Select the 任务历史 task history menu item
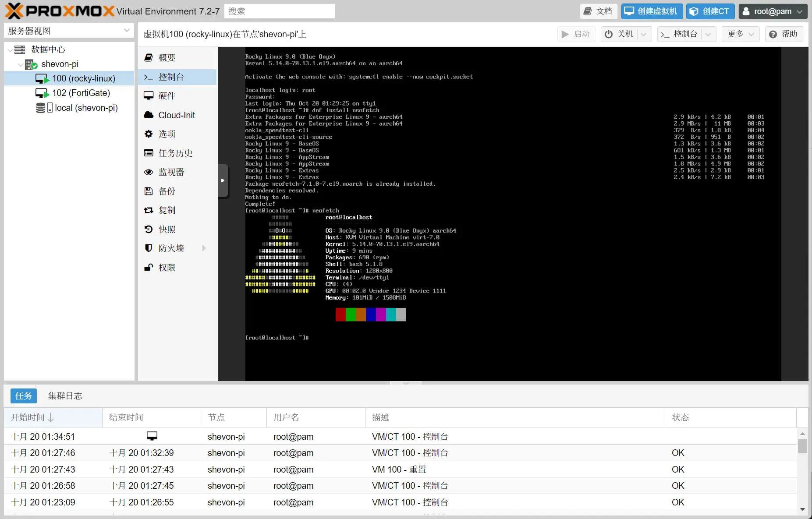Image resolution: width=812 pixels, height=519 pixels. pos(175,153)
